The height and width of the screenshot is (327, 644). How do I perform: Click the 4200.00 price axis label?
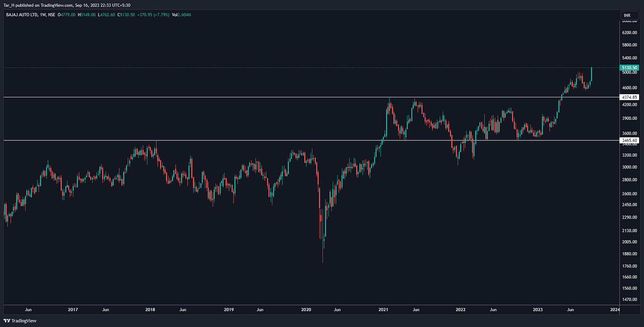pyautogui.click(x=629, y=105)
